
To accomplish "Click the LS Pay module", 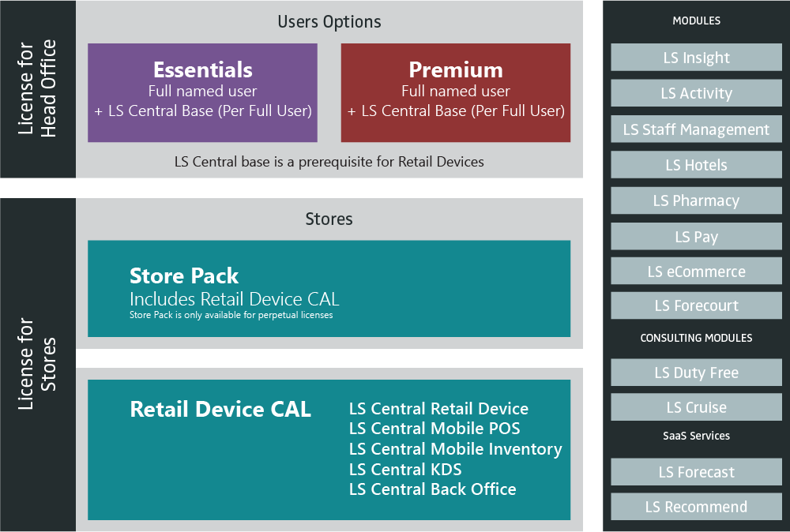I will pos(696,237).
